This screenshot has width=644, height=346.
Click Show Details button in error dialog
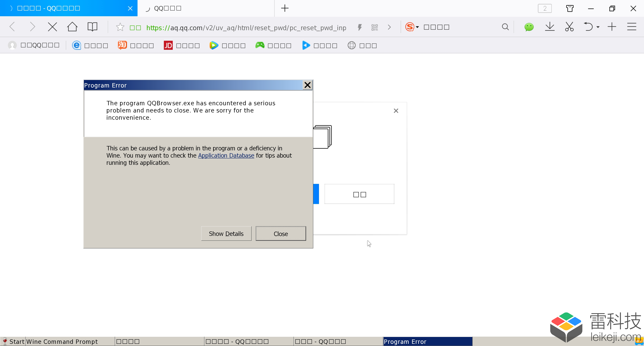(x=226, y=234)
